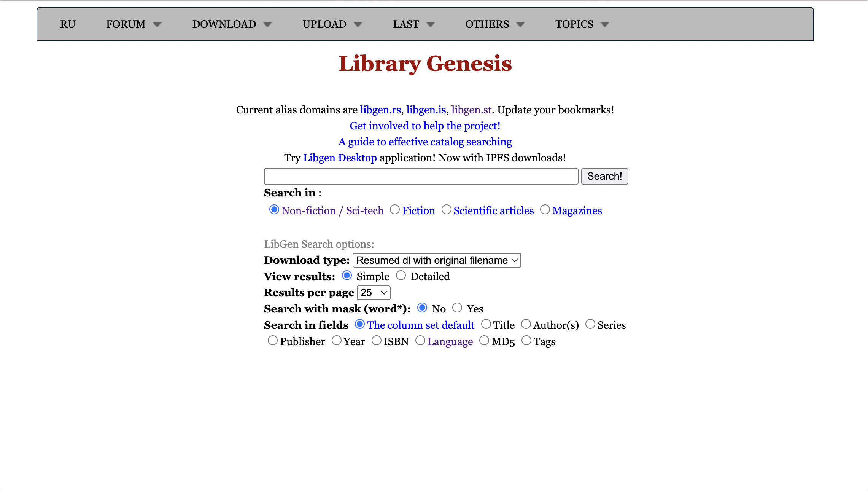Click the Search! button

pyautogui.click(x=603, y=176)
